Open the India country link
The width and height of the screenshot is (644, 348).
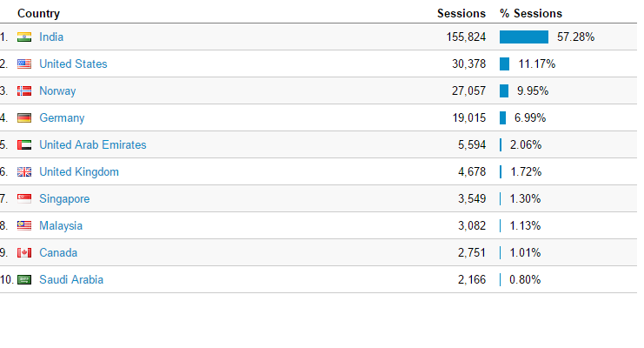(x=51, y=37)
